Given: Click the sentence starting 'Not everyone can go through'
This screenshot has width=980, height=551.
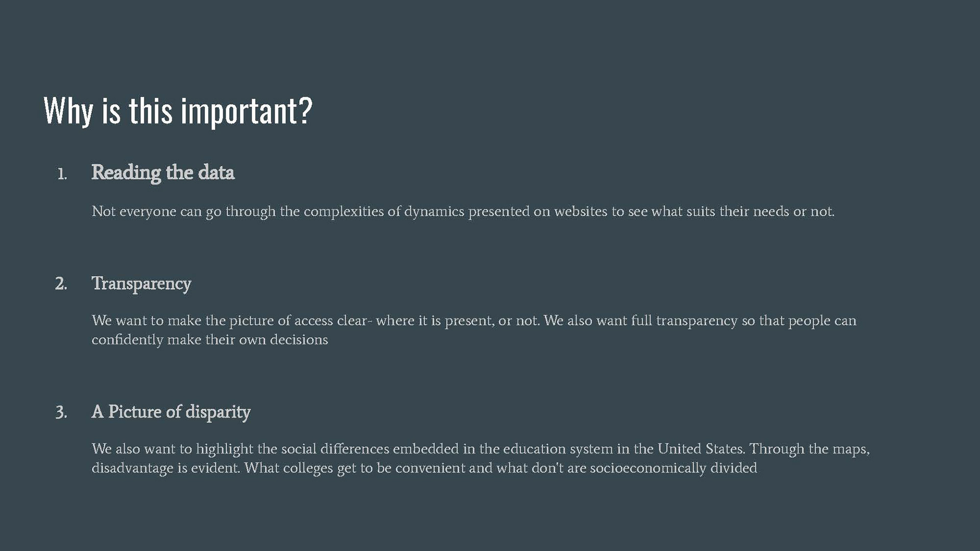Looking at the screenshot, I should (463, 212).
